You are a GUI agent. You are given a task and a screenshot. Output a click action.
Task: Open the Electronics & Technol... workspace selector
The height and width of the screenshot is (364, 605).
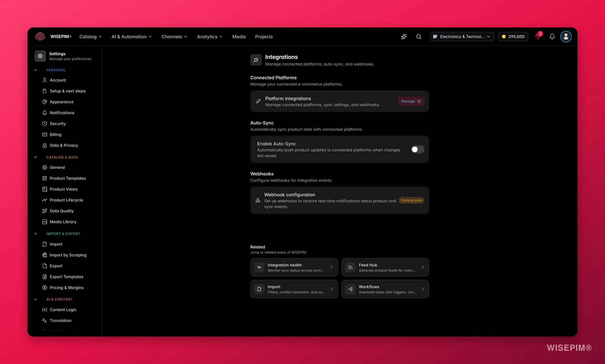click(x=462, y=37)
